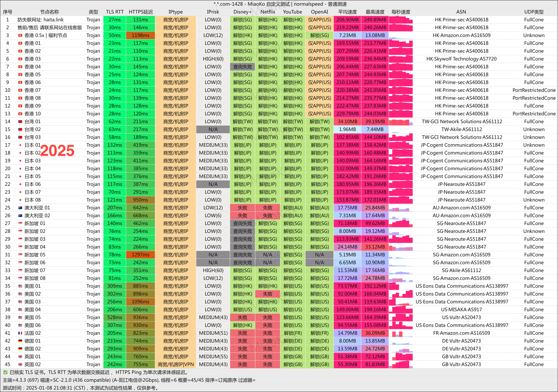Click the German flag beside 德国 01

[x=20, y=341]
